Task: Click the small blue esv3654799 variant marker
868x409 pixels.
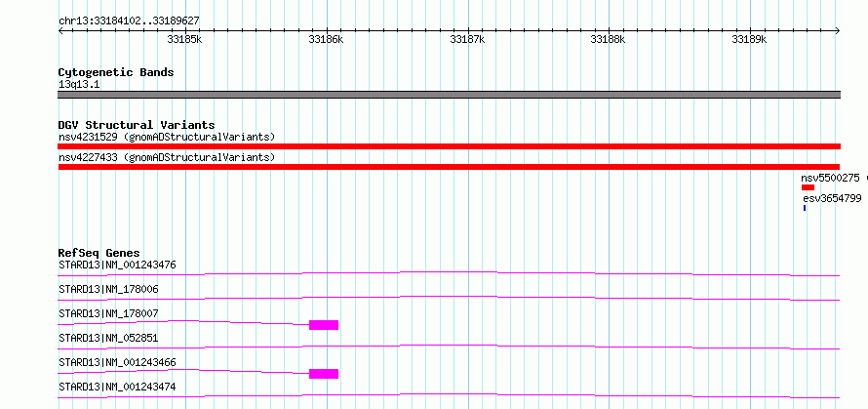Action: 805,208
